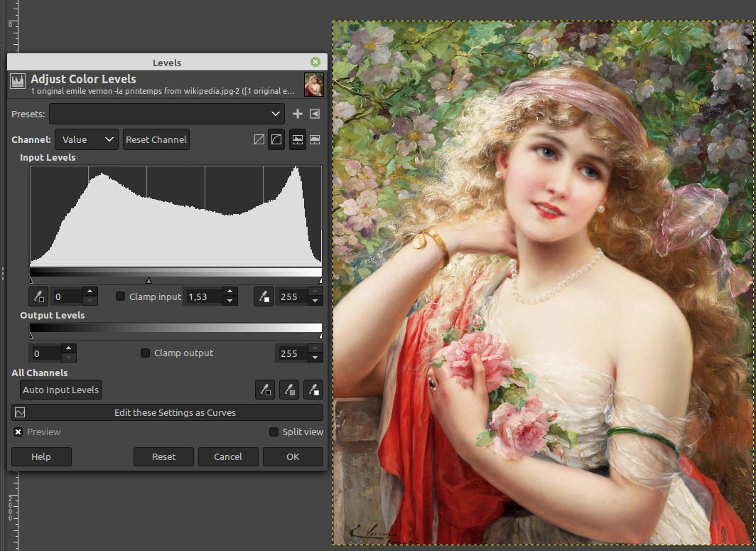Disable the Preview checkbox
The width and height of the screenshot is (756, 551).
(x=18, y=432)
